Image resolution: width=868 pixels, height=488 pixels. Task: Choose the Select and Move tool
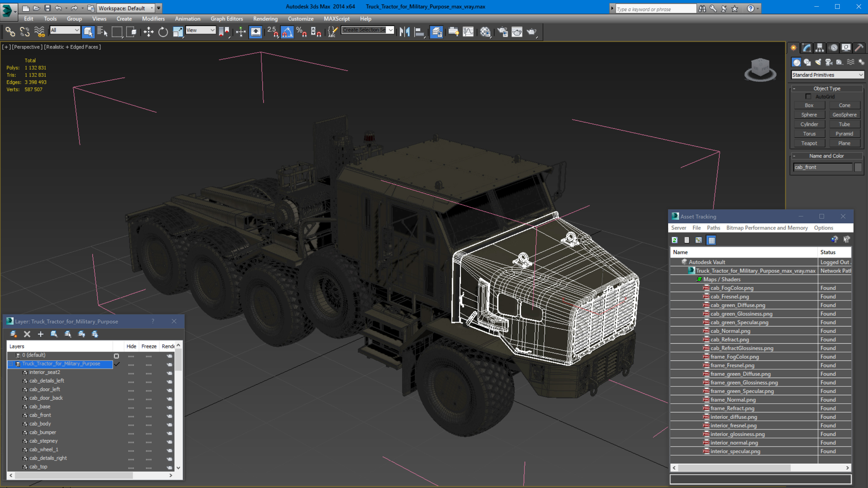point(149,32)
